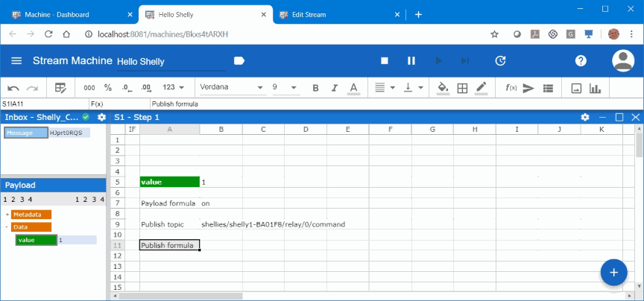Switch to Machine - Dashboard browser tab
This screenshot has width=644, height=301.
pos(67,14)
